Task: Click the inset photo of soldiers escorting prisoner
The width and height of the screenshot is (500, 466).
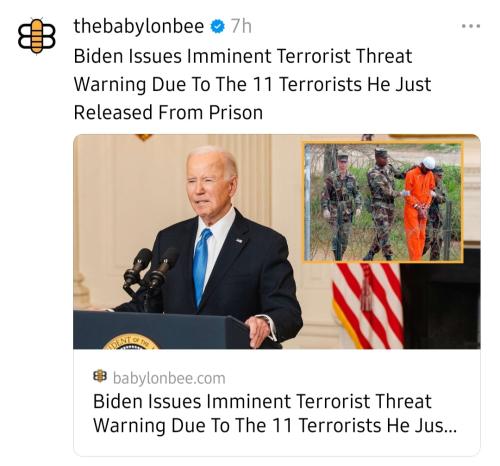Action: [x=383, y=202]
